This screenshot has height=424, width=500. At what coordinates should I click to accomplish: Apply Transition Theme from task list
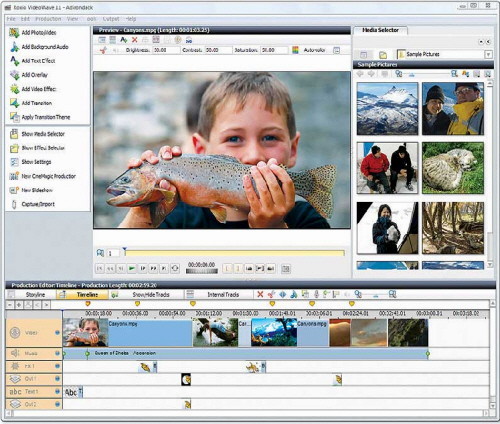[x=40, y=117]
